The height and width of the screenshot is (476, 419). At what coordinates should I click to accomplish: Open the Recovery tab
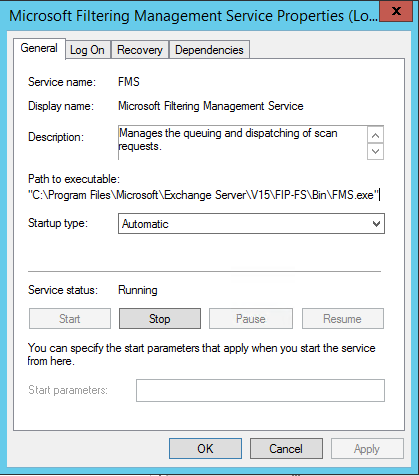click(x=140, y=50)
